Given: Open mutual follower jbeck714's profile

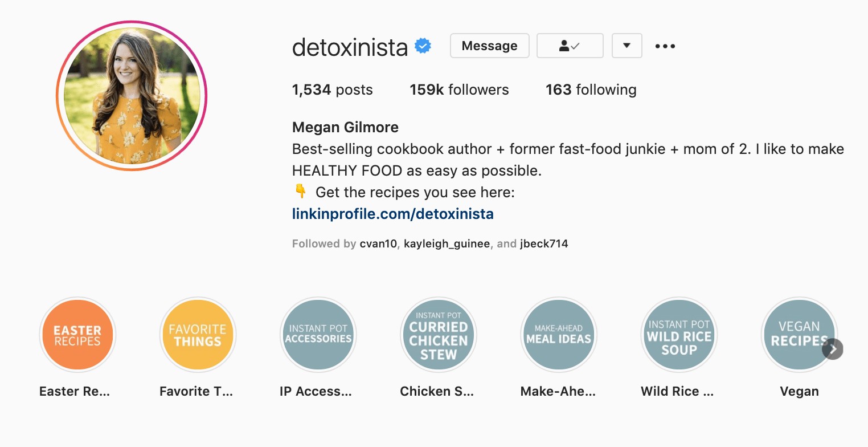Looking at the screenshot, I should [543, 244].
